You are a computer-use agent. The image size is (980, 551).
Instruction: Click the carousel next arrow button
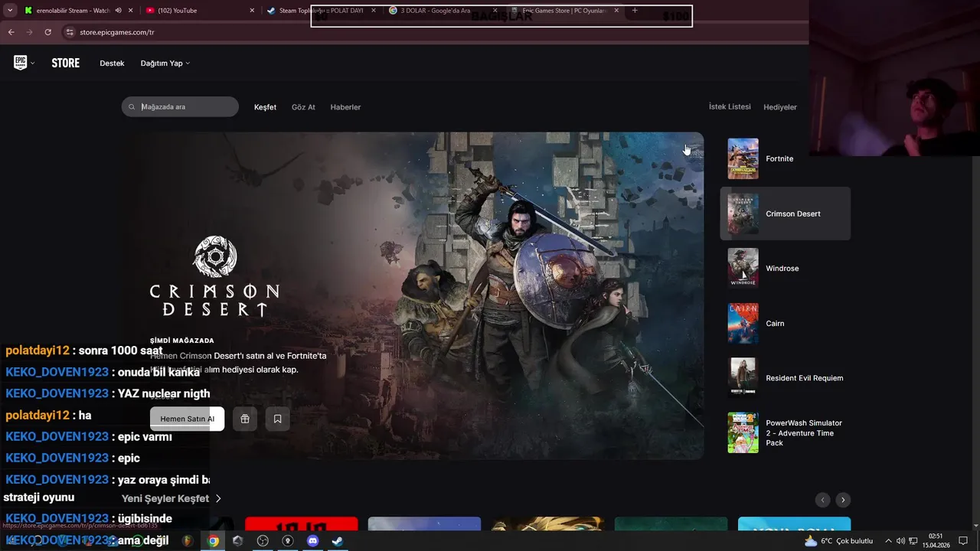843,500
